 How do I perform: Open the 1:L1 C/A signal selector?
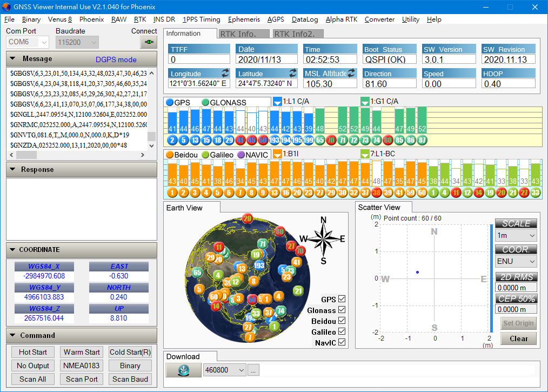pyautogui.click(x=277, y=102)
